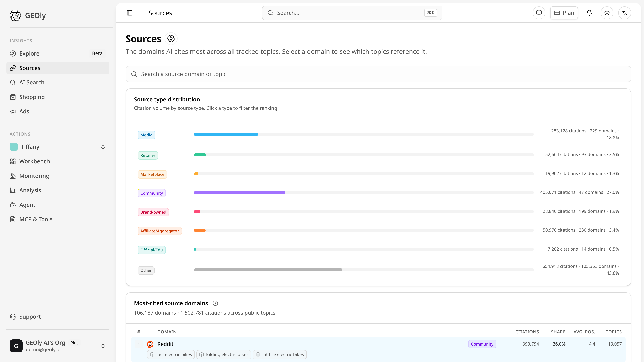Filter ranking by Marketplace type
The height and width of the screenshot is (362, 644).
pos(152,174)
